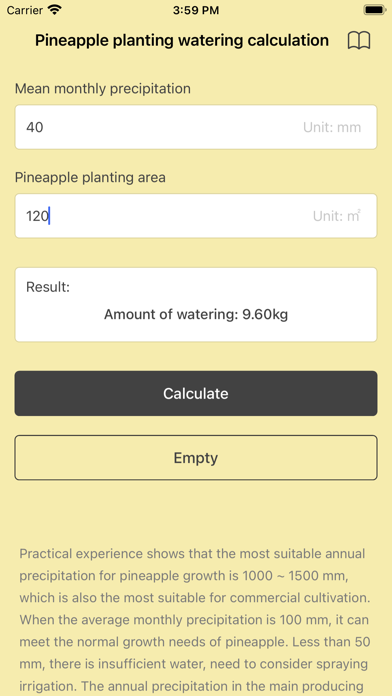Tap the Result: label

coord(48,287)
